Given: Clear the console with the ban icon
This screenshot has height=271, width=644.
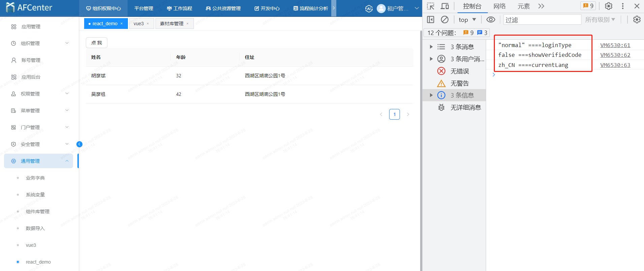Looking at the screenshot, I should (445, 20).
